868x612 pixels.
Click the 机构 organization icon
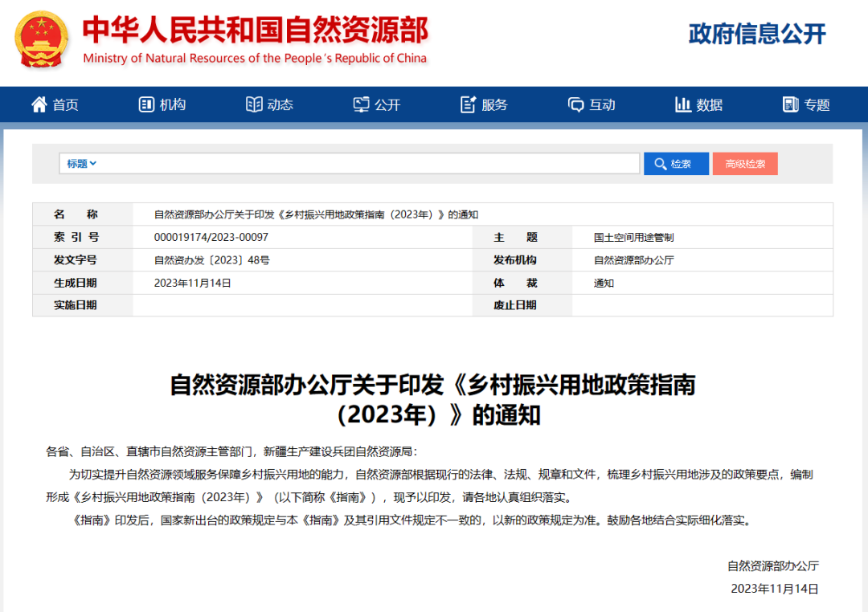[x=145, y=104]
